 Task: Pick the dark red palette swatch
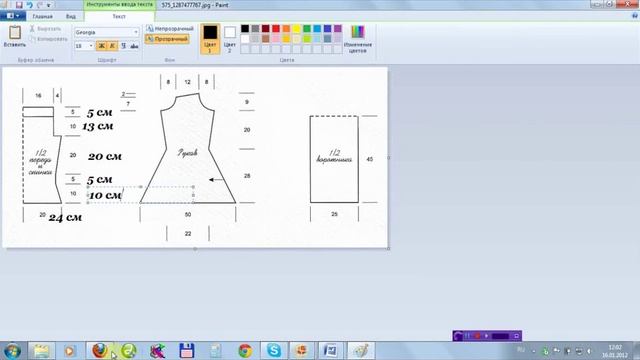(266, 29)
